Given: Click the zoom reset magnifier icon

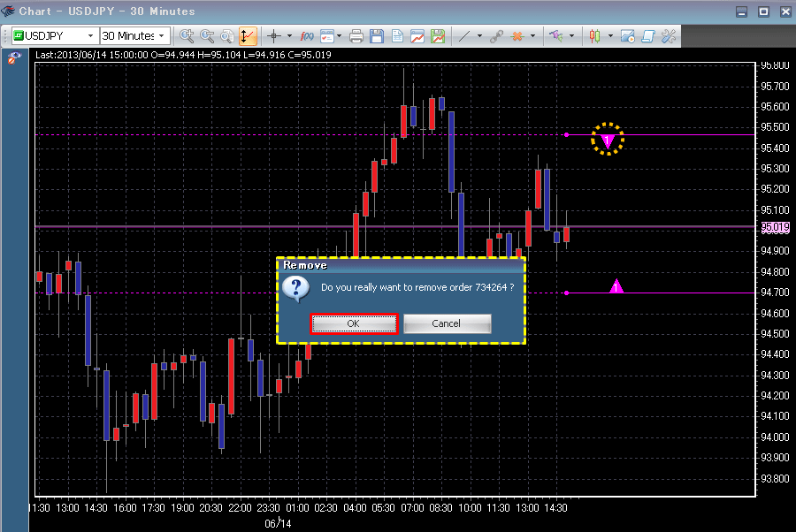Looking at the screenshot, I should click(x=227, y=36).
